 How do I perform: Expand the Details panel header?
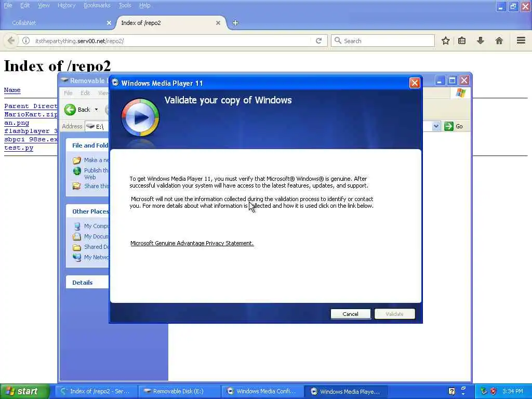87,282
